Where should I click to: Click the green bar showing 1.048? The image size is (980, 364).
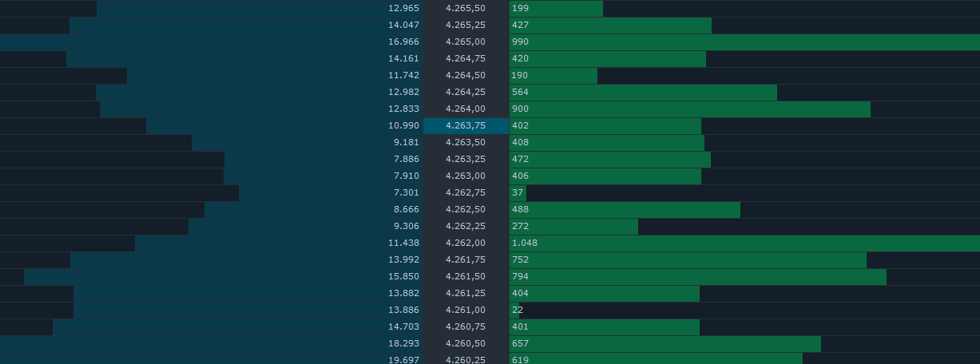tap(743, 243)
